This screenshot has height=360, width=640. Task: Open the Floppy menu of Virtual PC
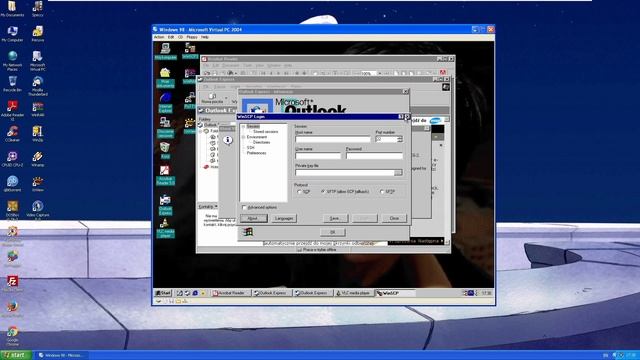tap(191, 37)
